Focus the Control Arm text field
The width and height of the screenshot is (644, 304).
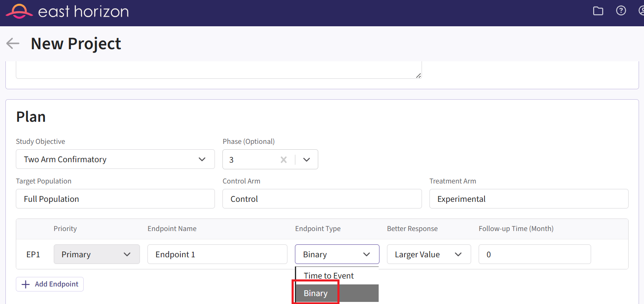point(322,199)
